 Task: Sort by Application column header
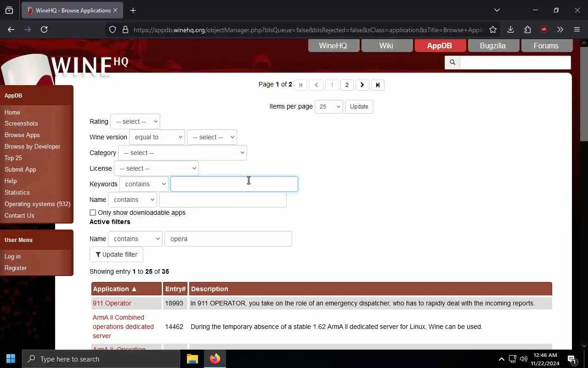point(127,289)
